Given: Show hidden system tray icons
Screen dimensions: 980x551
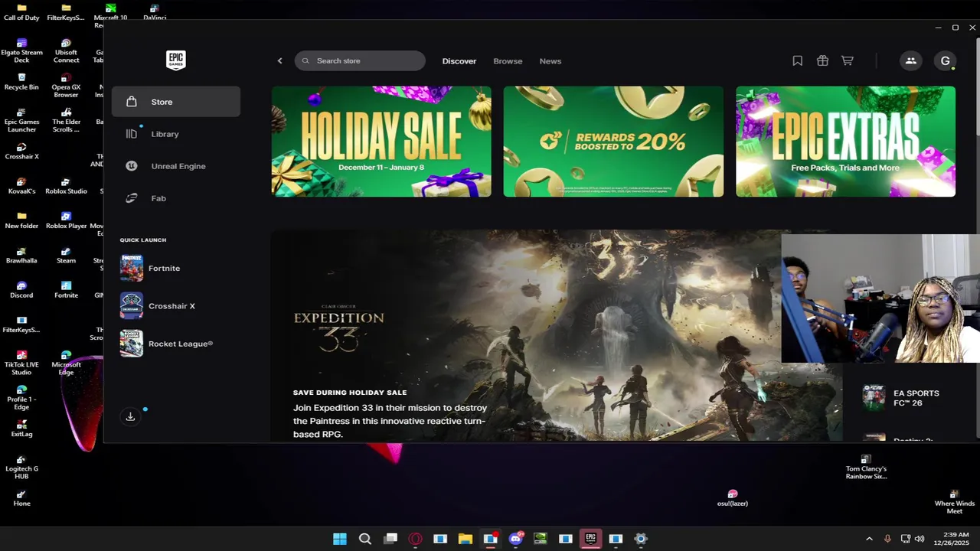Looking at the screenshot, I should click(869, 539).
